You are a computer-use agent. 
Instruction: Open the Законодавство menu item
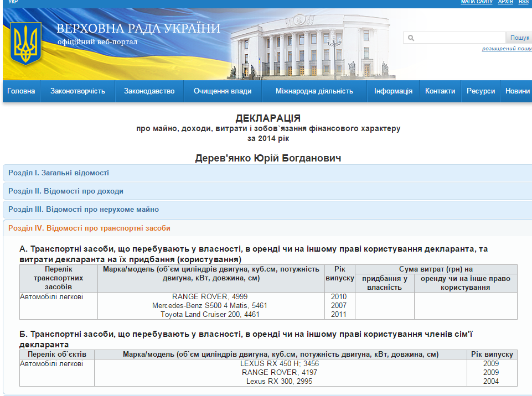pos(149,91)
